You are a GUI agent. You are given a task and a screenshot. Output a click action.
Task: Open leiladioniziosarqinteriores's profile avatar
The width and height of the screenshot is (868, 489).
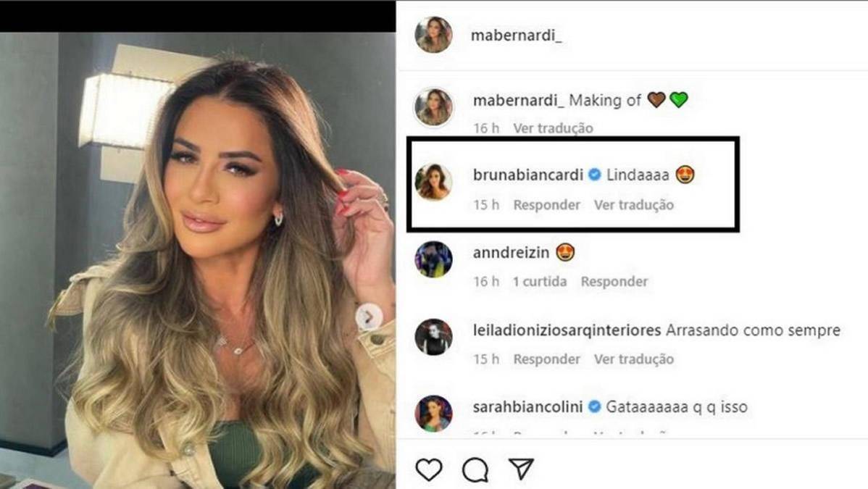433,336
